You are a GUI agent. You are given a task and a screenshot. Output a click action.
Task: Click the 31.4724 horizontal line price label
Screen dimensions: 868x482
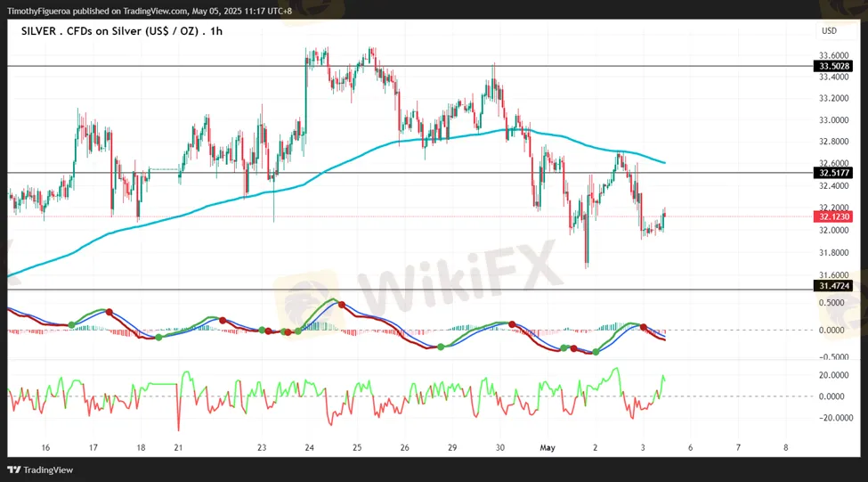[834, 286]
